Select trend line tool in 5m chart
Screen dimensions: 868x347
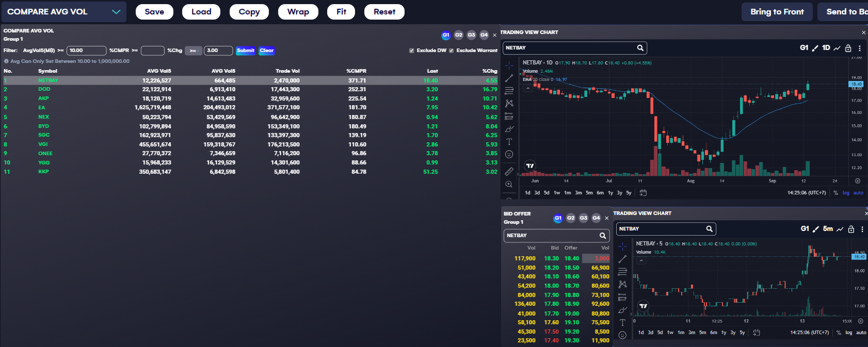coord(622,259)
